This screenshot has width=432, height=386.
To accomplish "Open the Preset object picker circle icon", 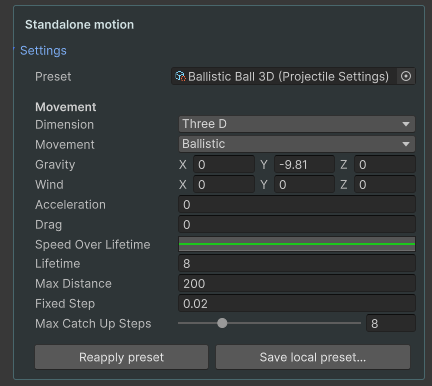I will point(406,76).
